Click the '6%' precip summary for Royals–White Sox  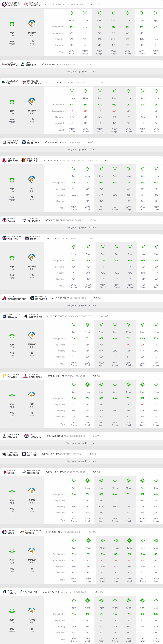pyautogui.click(x=12, y=353)
